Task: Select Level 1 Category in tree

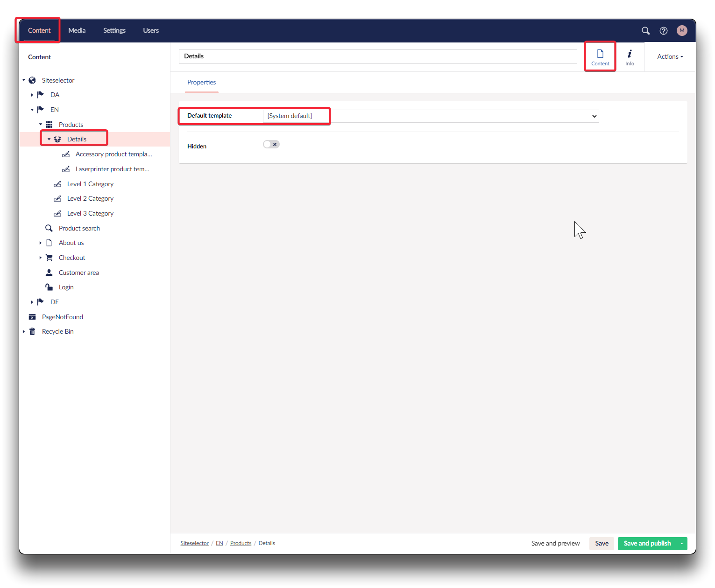Action: pos(90,184)
